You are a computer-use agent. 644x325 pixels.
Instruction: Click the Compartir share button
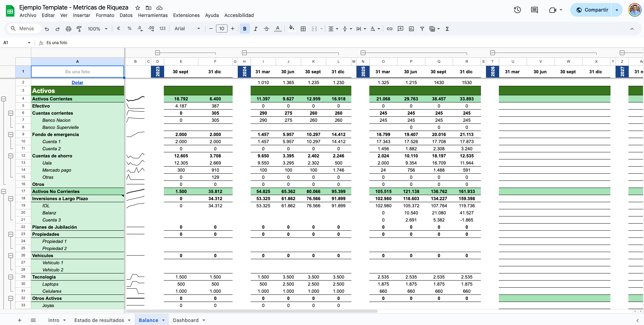pos(592,10)
